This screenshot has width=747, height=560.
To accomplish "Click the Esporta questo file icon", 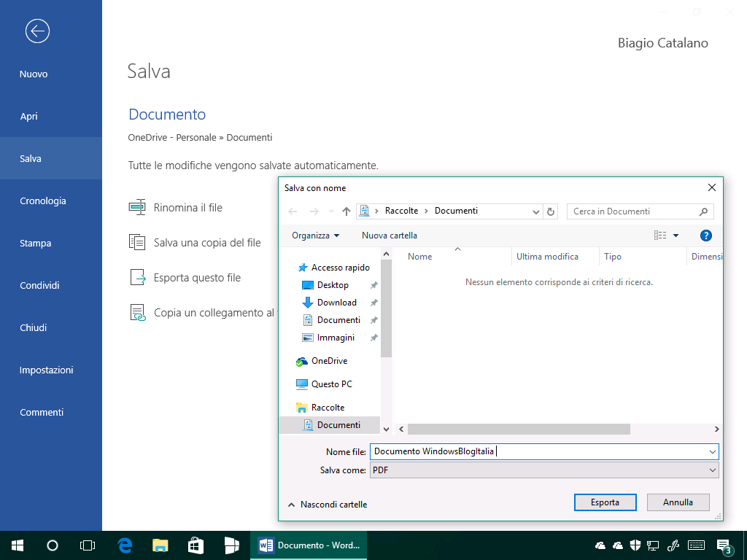I will [137, 277].
